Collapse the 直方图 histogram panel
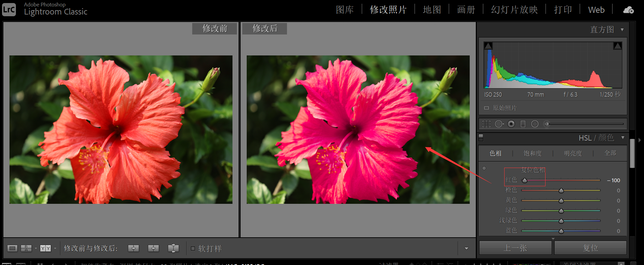The width and height of the screenshot is (644, 265). (x=622, y=30)
